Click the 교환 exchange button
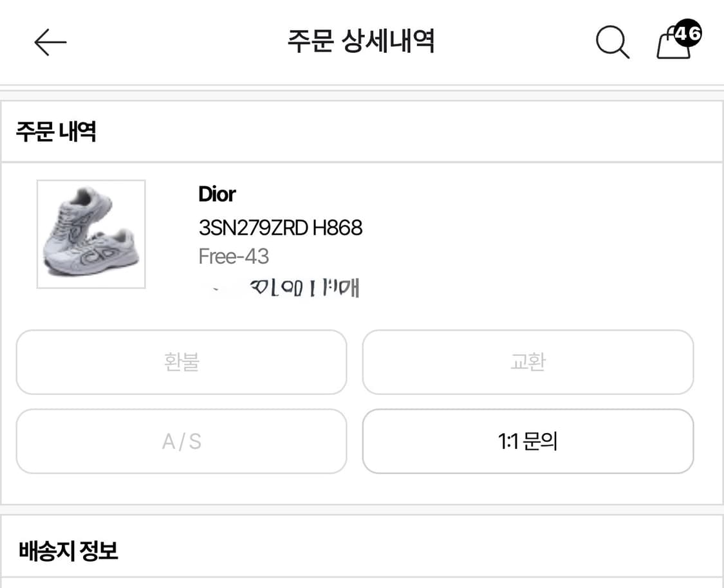This screenshot has width=724, height=588. coord(528,362)
